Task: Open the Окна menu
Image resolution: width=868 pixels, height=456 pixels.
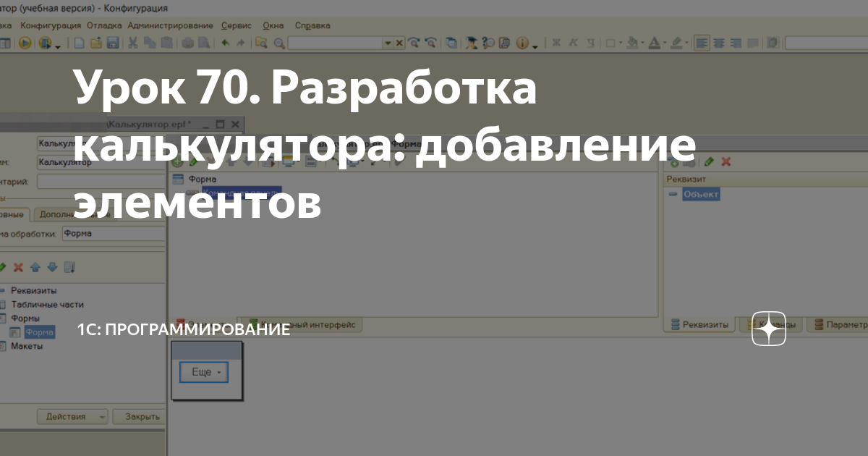Action: pyautogui.click(x=273, y=25)
